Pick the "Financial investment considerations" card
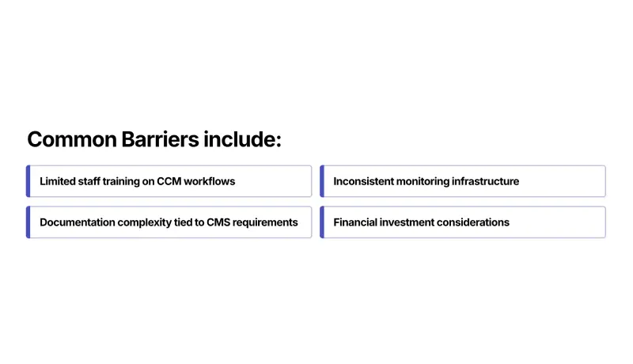The height and width of the screenshot is (364, 633). point(463,222)
